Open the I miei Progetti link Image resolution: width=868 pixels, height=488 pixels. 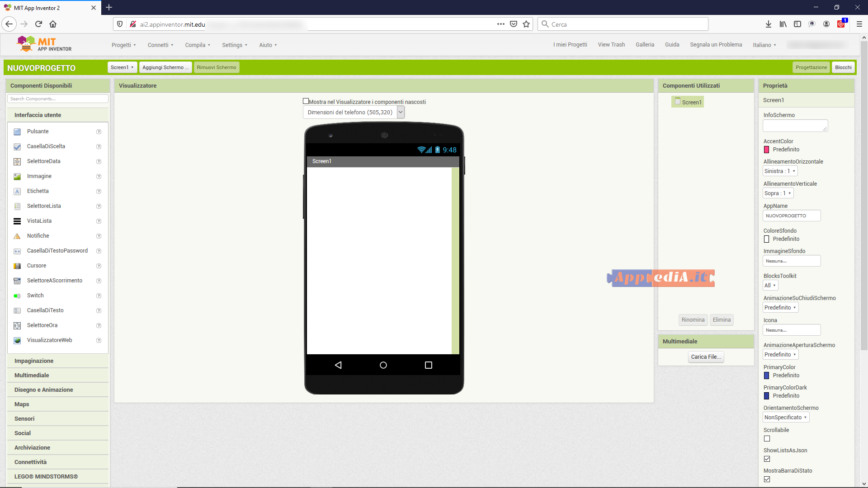click(x=570, y=45)
